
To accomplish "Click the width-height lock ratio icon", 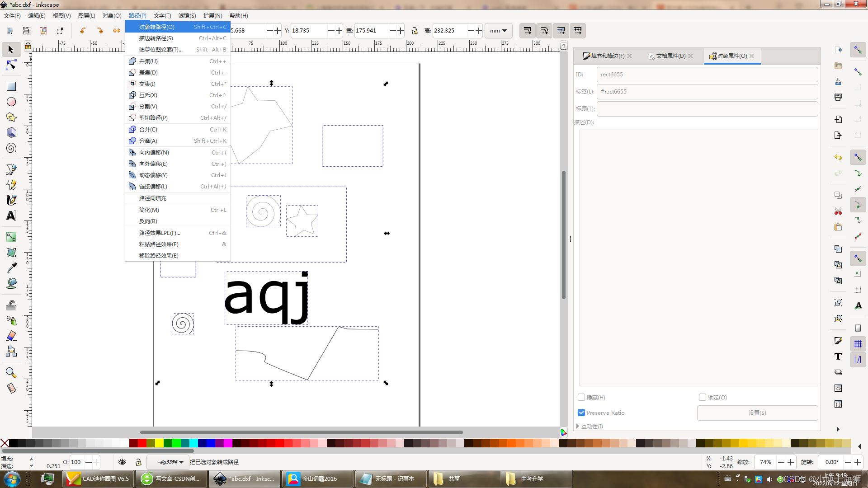I will tap(415, 31).
